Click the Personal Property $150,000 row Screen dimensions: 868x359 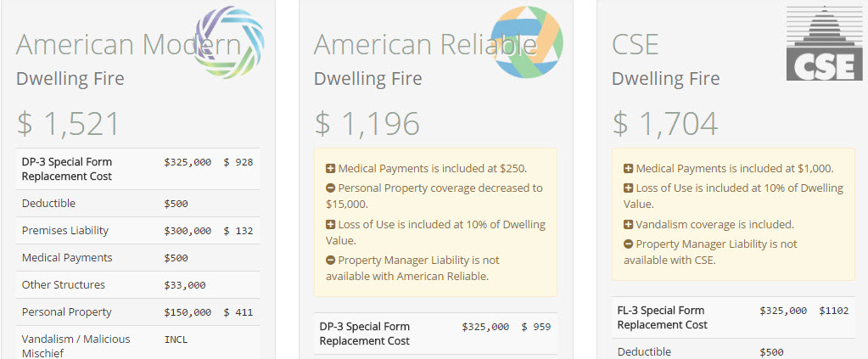(137, 312)
